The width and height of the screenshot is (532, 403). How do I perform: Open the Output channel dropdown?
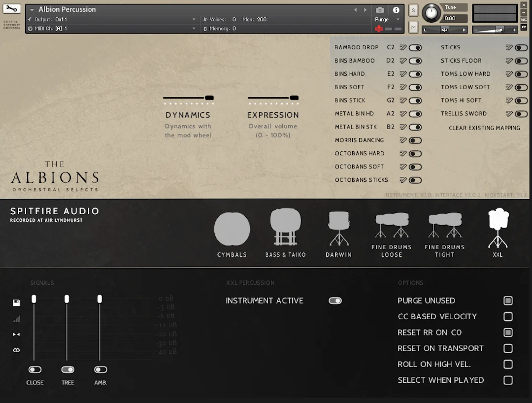194,19
